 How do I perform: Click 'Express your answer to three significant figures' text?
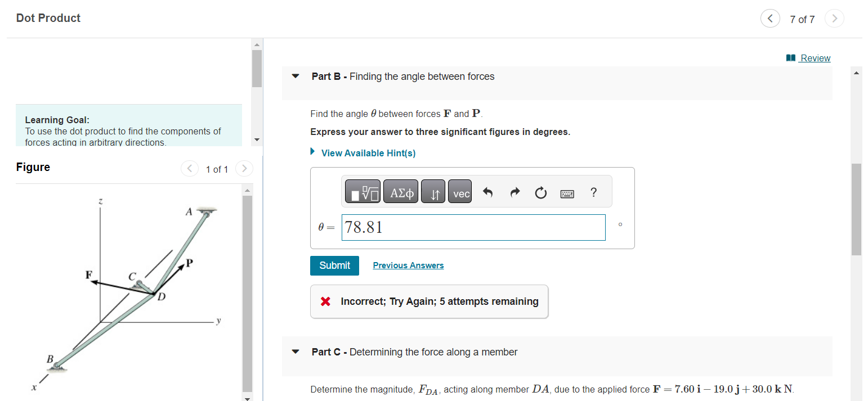(440, 132)
